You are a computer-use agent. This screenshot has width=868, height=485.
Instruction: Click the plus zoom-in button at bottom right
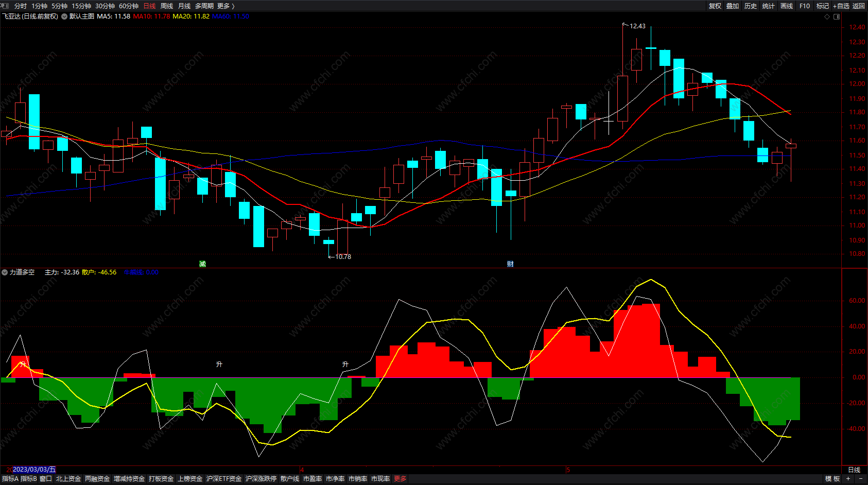pyautogui.click(x=848, y=479)
